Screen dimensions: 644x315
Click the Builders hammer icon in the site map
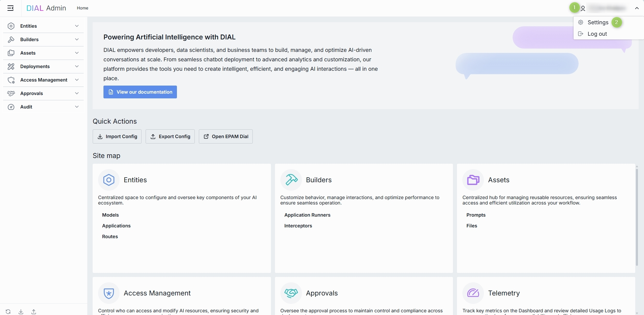(x=291, y=180)
